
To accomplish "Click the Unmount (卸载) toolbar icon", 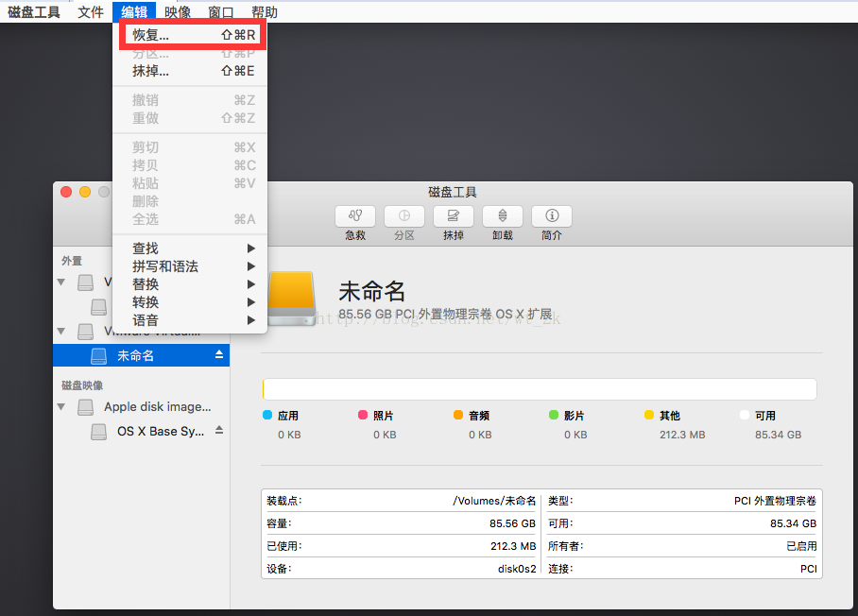I will click(503, 216).
